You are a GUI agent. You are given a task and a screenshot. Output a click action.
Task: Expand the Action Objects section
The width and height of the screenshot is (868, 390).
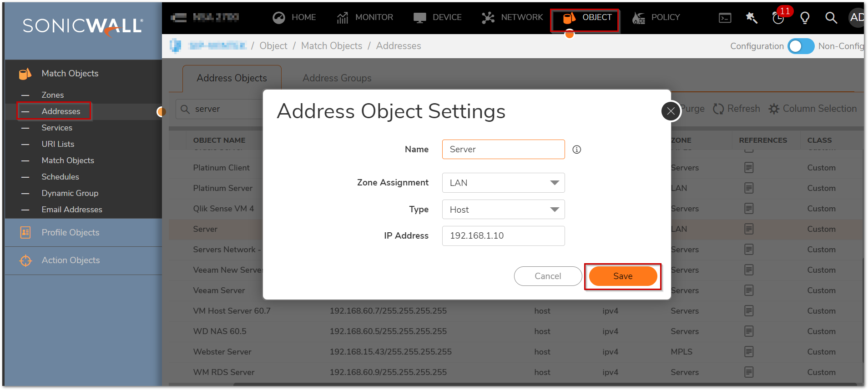click(71, 260)
